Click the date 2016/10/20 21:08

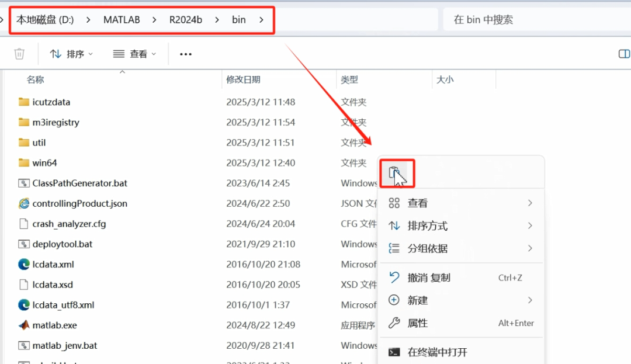[x=263, y=264]
